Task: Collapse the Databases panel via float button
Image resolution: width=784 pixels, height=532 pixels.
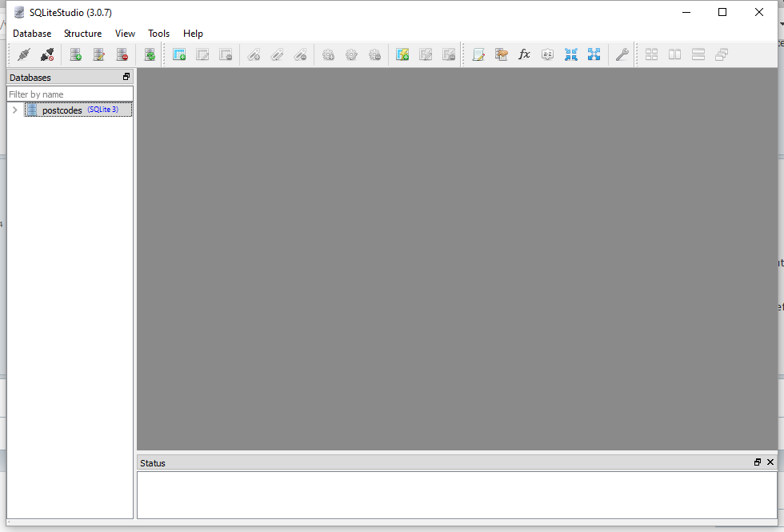Action: pos(126,77)
